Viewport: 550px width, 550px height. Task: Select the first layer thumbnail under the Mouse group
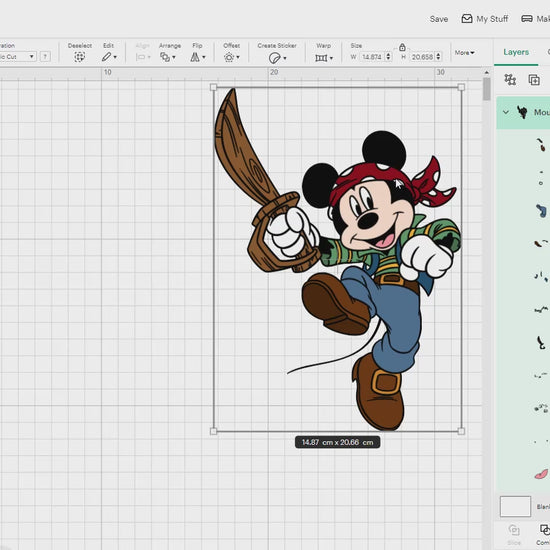click(541, 144)
